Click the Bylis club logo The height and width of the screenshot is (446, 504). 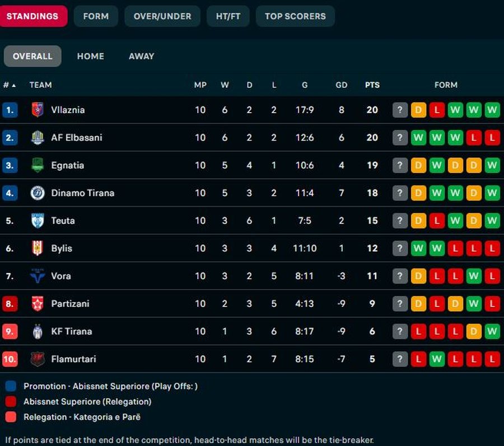pyautogui.click(x=38, y=248)
